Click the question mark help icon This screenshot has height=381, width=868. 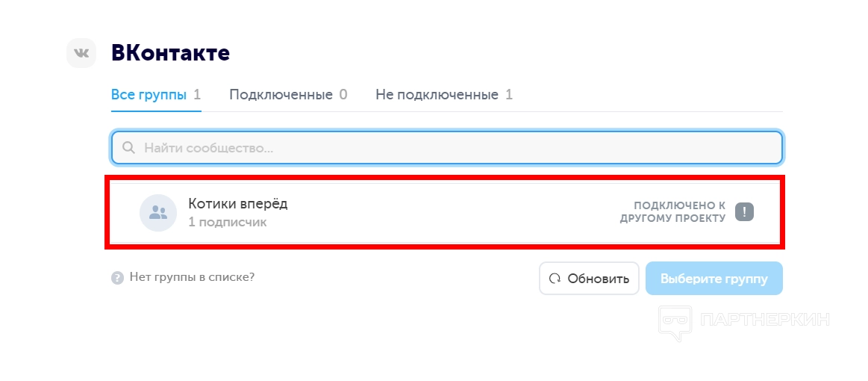(x=117, y=278)
